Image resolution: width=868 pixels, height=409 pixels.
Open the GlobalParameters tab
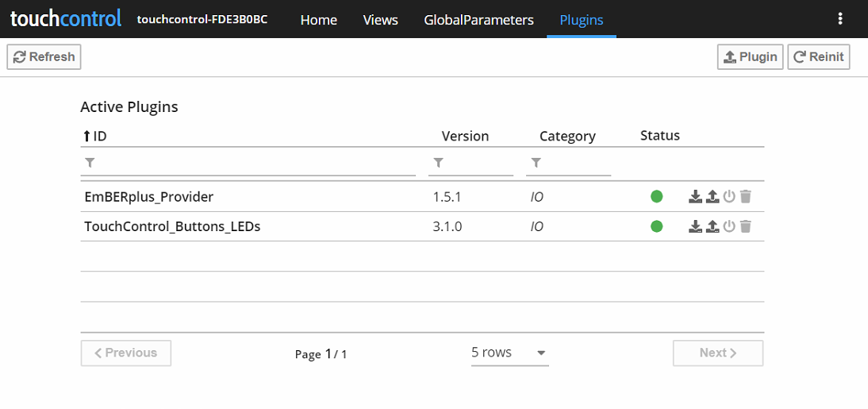[x=478, y=20]
